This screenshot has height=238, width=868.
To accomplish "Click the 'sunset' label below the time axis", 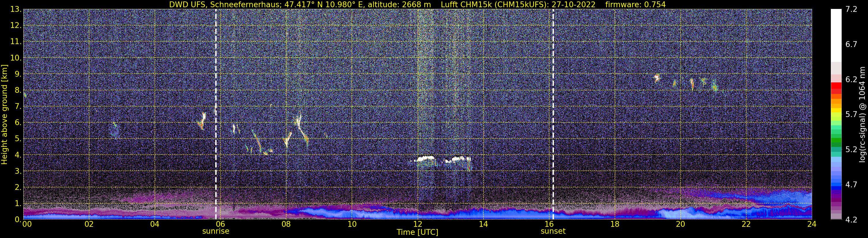I will [x=553, y=231].
